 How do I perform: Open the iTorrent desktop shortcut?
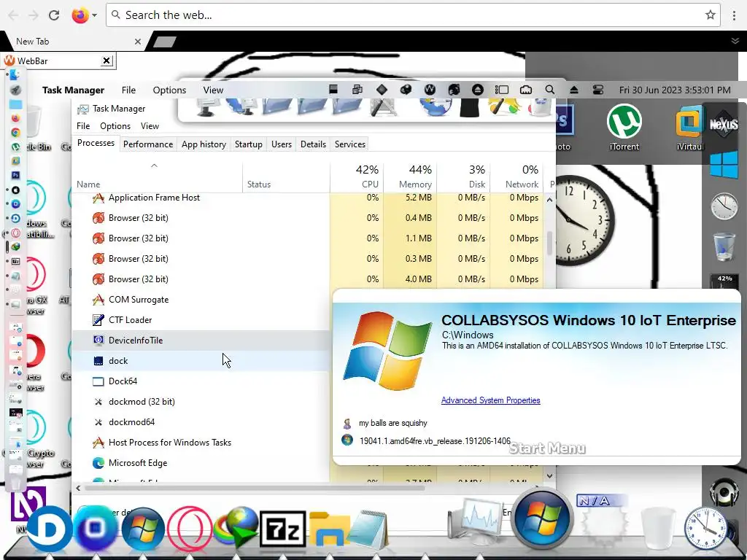[624, 127]
